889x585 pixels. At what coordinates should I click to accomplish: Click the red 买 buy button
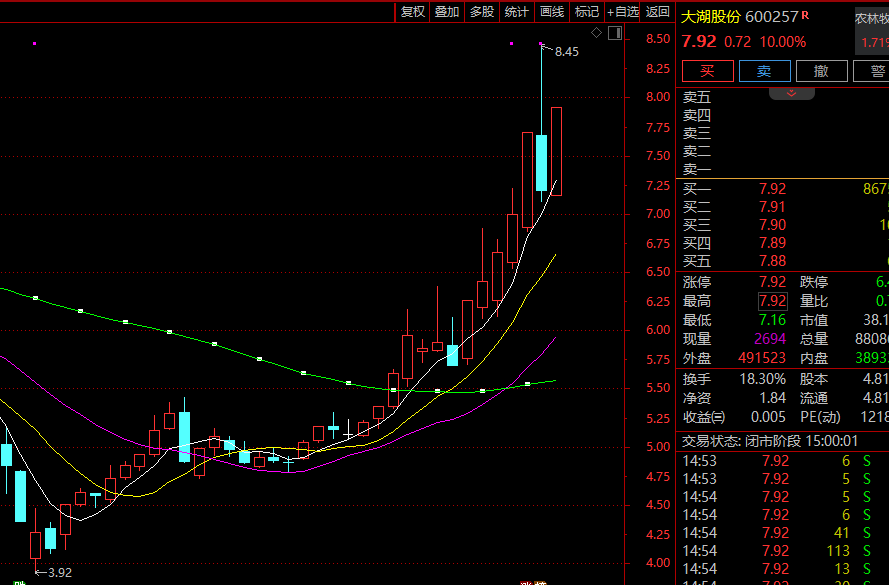(x=708, y=71)
